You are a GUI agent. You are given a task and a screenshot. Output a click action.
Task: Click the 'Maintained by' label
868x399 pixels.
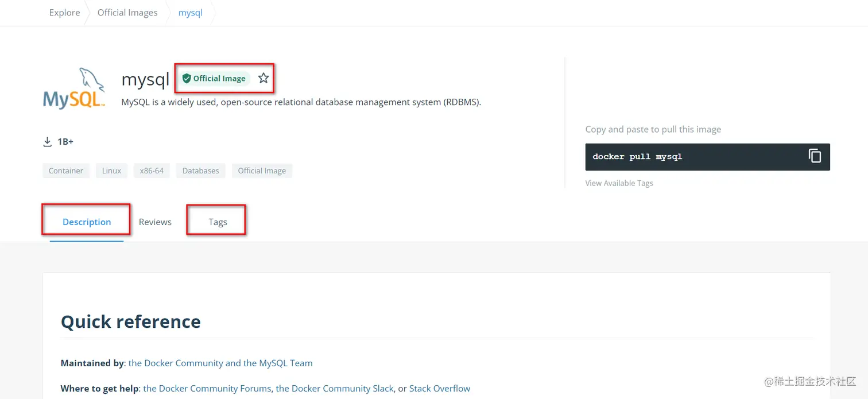[x=92, y=363]
